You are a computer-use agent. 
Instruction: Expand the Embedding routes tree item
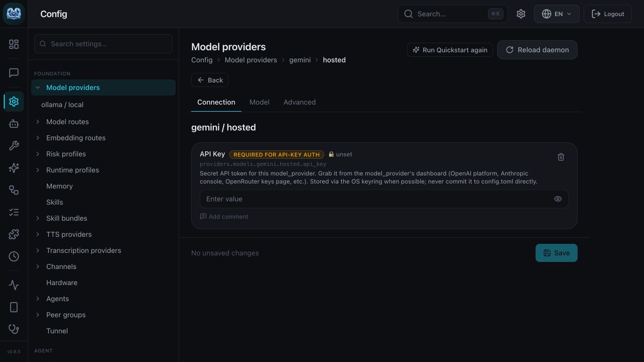[38, 138]
